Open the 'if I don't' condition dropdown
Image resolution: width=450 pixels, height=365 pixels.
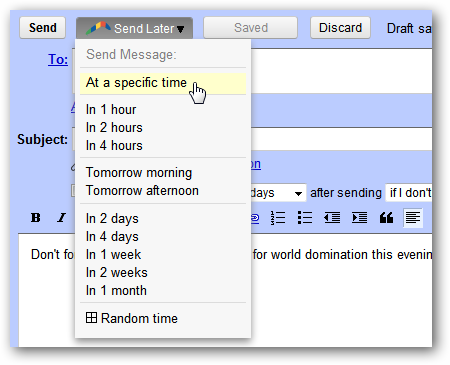409,193
